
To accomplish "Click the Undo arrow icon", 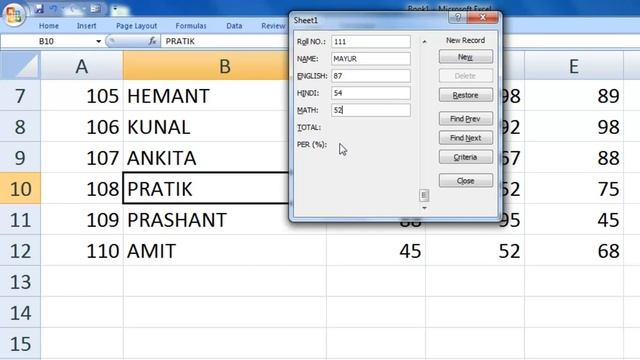I will 54,9.
